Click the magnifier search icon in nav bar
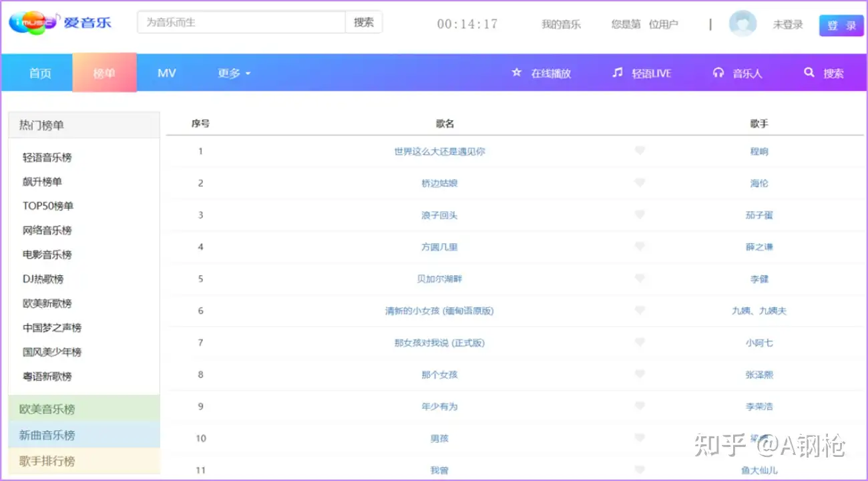This screenshot has height=481, width=868. [x=809, y=73]
